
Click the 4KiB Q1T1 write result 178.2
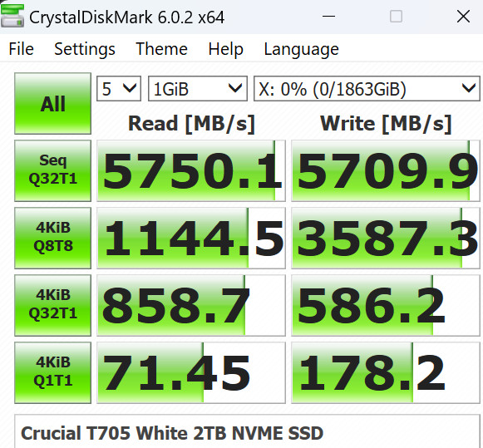[386, 372]
